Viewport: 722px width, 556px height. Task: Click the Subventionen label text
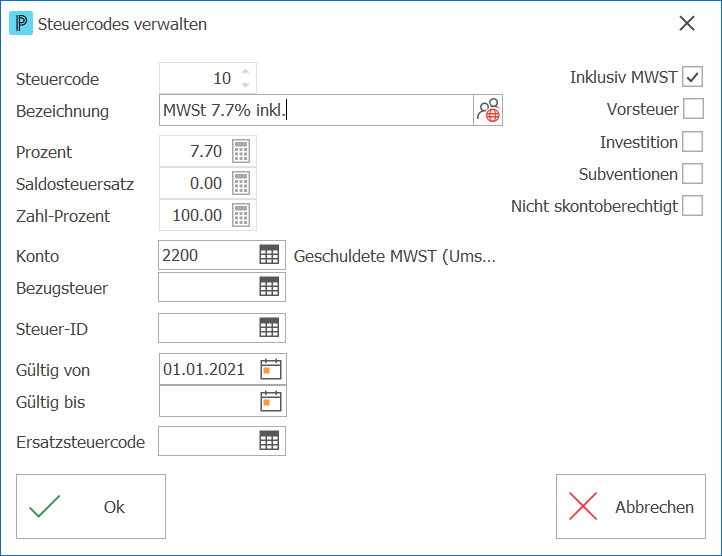click(x=628, y=174)
